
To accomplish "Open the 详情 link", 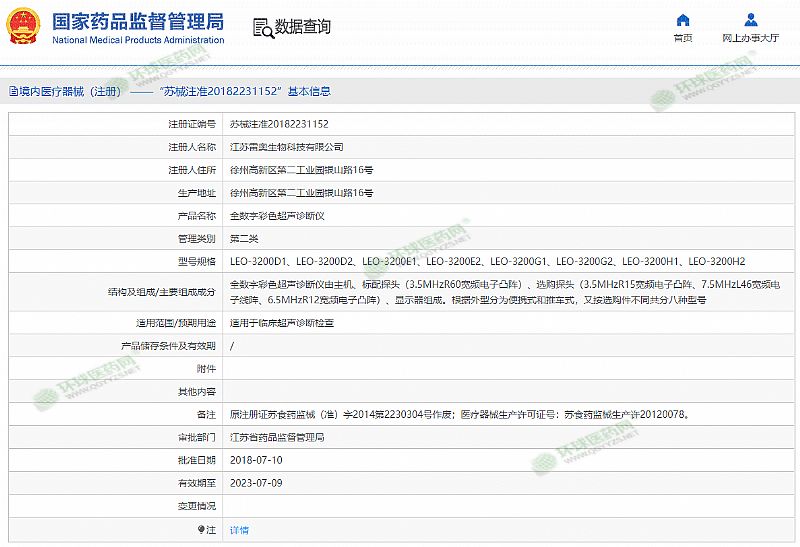I will click(239, 530).
